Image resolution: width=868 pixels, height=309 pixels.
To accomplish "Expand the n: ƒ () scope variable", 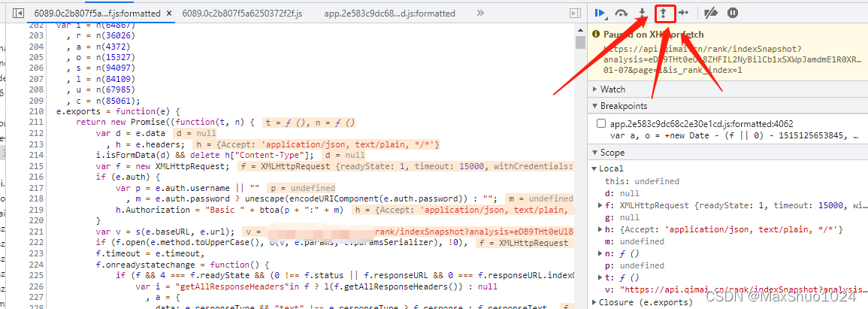I will 600,253.
